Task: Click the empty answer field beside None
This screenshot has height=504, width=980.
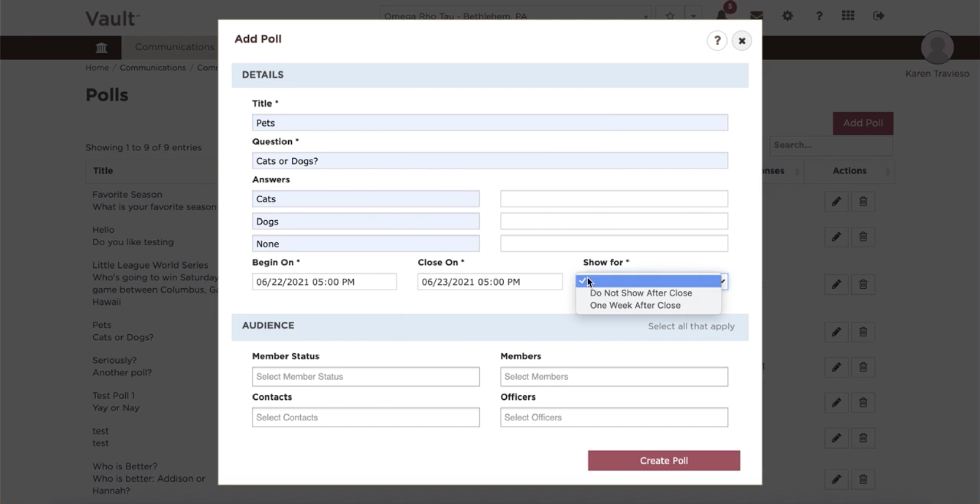Action: [x=614, y=243]
